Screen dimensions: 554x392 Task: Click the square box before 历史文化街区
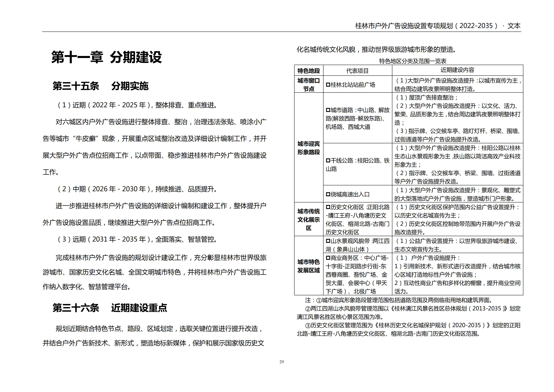(328, 207)
